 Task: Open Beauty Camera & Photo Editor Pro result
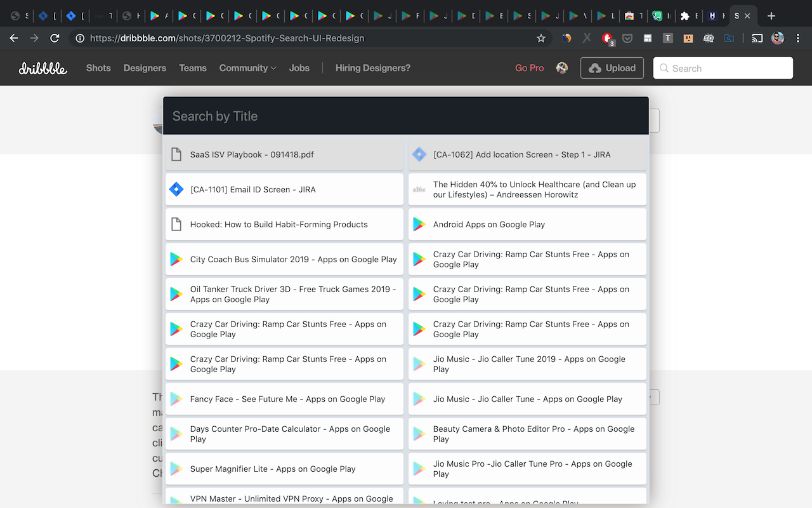point(527,434)
